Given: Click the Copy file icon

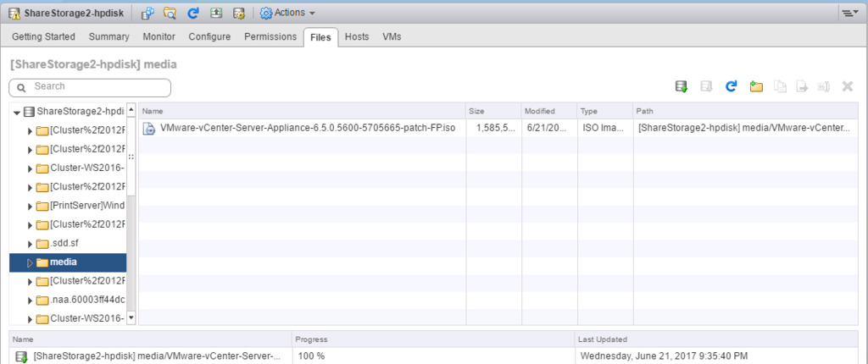Looking at the screenshot, I should (x=780, y=86).
